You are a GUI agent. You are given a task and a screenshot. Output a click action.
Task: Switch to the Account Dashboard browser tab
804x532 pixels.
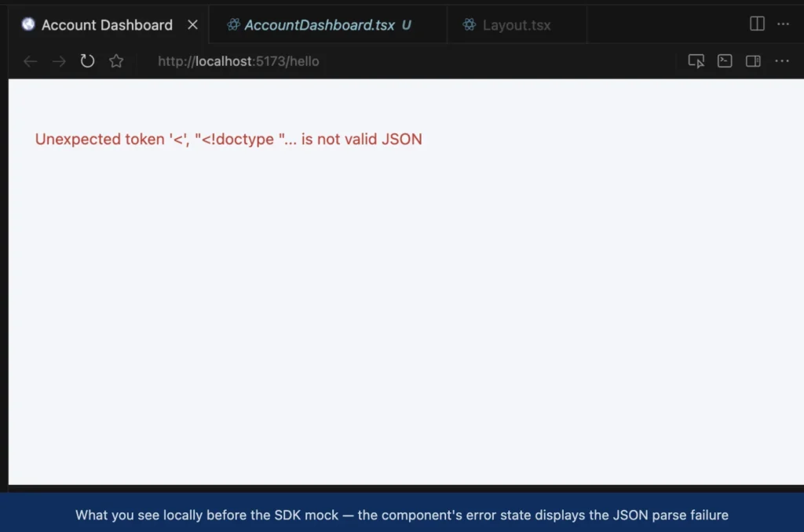pyautogui.click(x=108, y=24)
